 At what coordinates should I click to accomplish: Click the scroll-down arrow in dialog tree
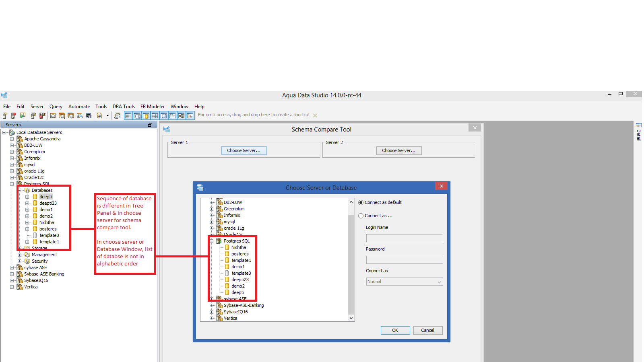(x=351, y=318)
